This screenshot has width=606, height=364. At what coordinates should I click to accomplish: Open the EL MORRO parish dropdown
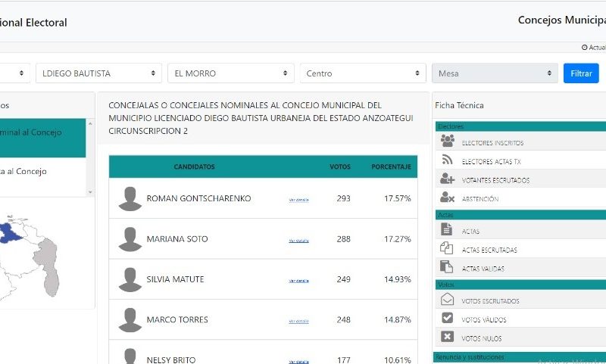pos(231,73)
